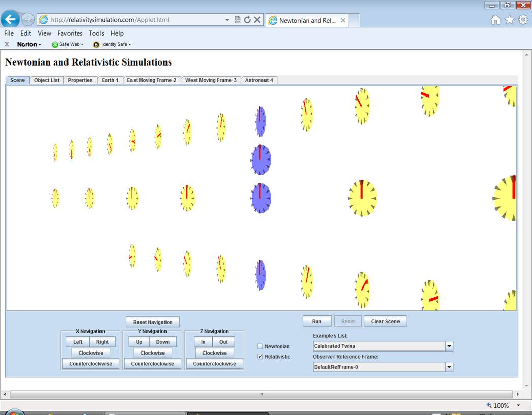
Task: Enable the Newtonian checkbox
Action: [x=260, y=346]
